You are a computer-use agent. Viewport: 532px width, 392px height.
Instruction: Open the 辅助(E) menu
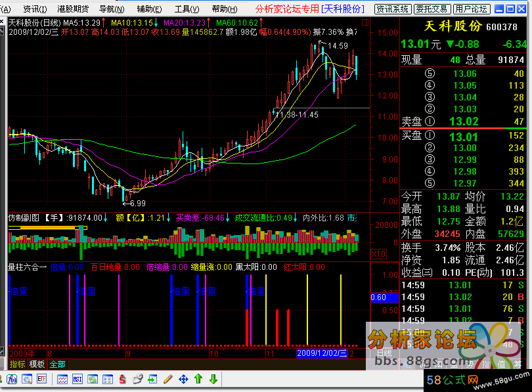pos(149,9)
